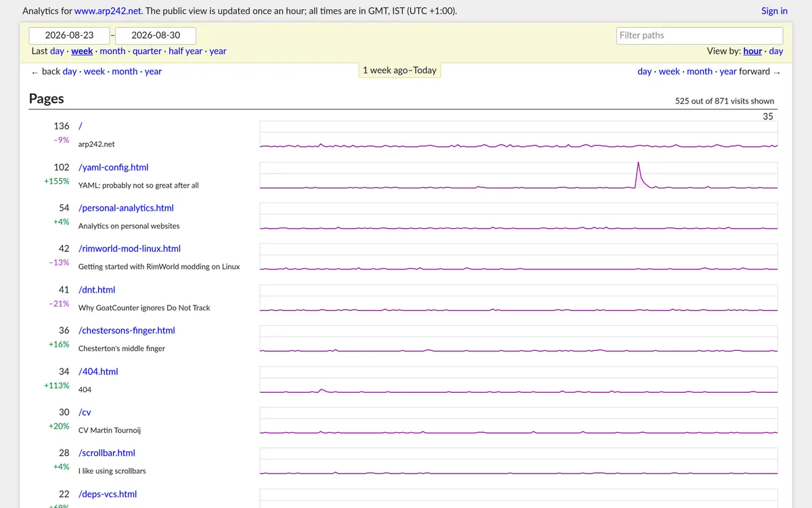Screen dimensions: 812x508
Task: Move forward one month
Action: 700,71
